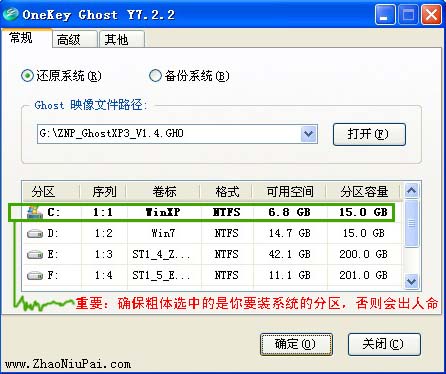Click the 1:1 sequence cell
This screenshot has width=446, height=374.
[x=103, y=212]
